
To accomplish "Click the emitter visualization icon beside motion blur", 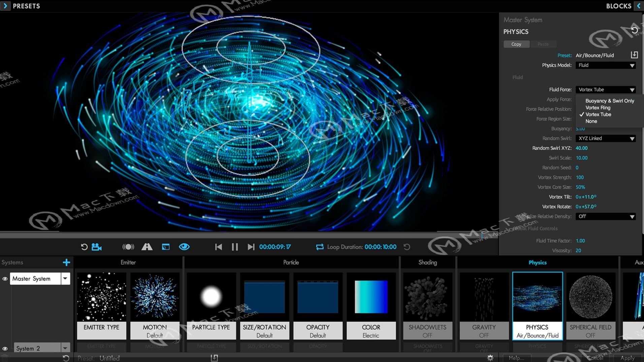I will coord(147,247).
